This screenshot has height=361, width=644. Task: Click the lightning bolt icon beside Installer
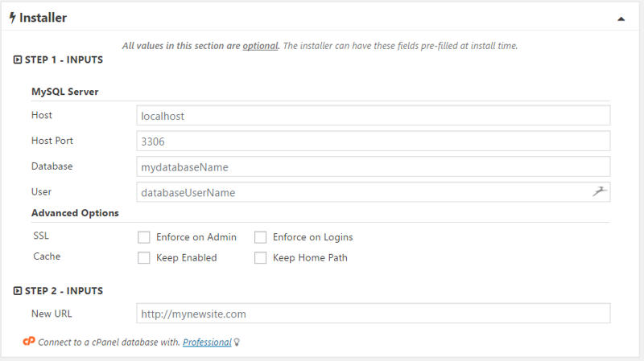point(12,18)
